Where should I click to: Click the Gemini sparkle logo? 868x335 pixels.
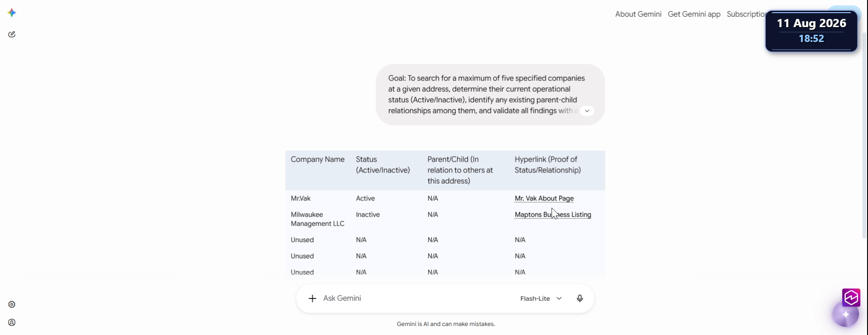12,13
